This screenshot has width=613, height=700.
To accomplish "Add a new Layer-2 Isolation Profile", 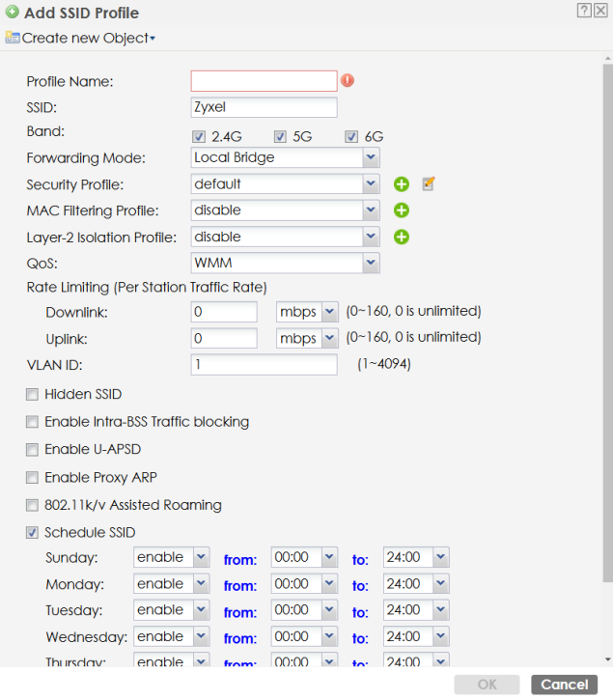I will pos(402,238).
